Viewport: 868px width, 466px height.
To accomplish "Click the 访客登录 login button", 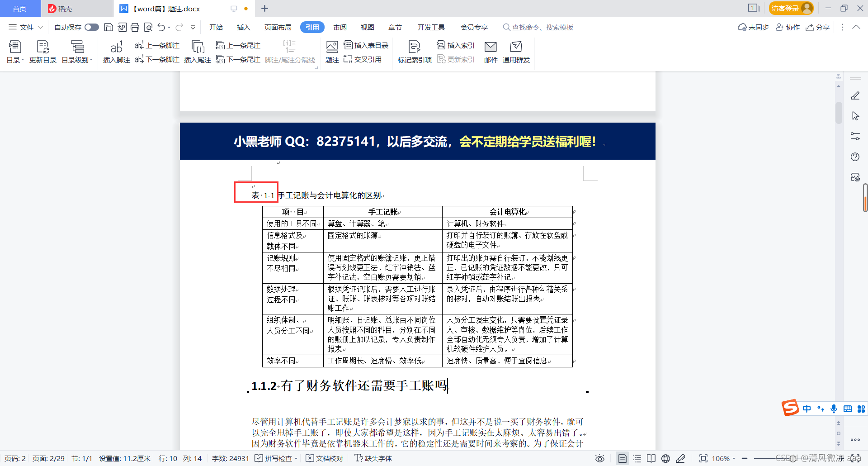I will pyautogui.click(x=791, y=8).
